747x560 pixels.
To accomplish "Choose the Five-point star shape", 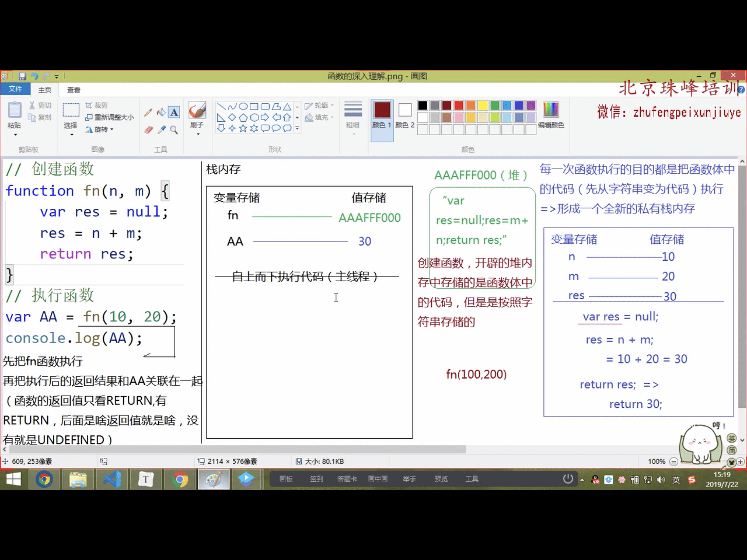I will click(x=243, y=128).
